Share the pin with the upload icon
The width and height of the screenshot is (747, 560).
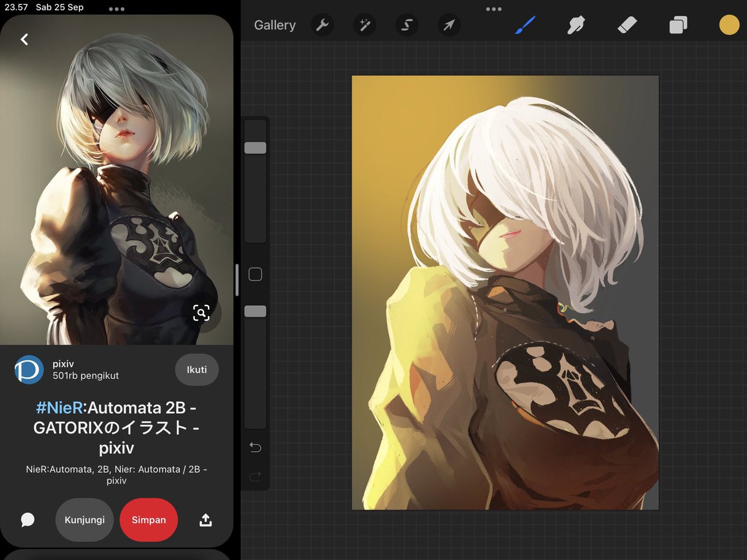point(205,520)
